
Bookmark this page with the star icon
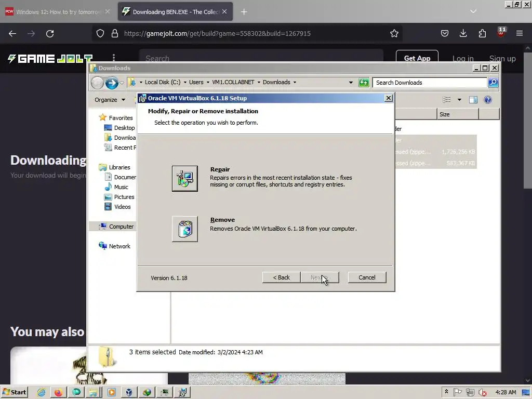(394, 33)
